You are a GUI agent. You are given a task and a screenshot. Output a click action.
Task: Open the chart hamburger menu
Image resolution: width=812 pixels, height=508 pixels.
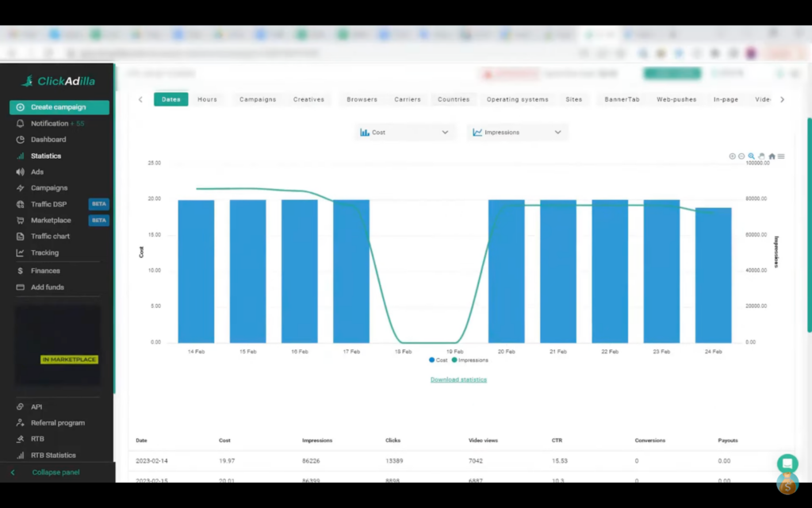781,156
